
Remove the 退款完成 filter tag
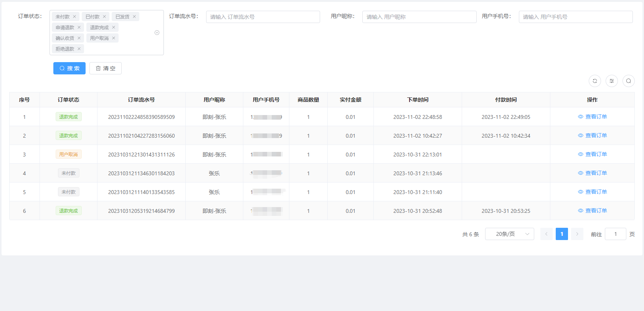pos(114,28)
